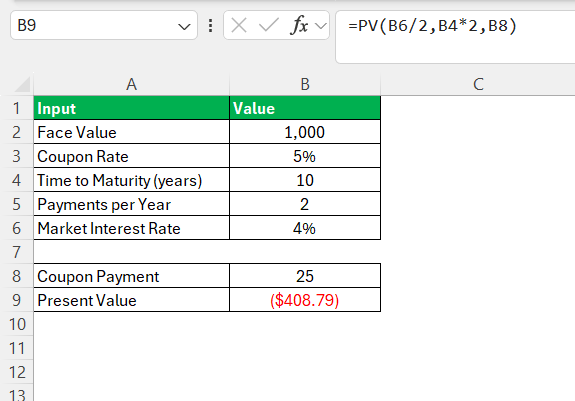Click the Select All corner triangle
Viewport: 575px width, 401px height.
23,85
